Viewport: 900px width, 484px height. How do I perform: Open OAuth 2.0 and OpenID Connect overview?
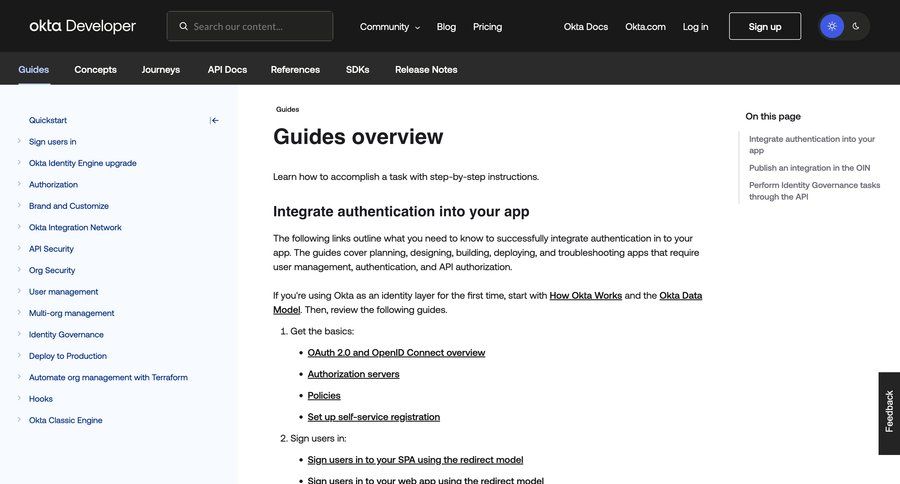[396, 353]
